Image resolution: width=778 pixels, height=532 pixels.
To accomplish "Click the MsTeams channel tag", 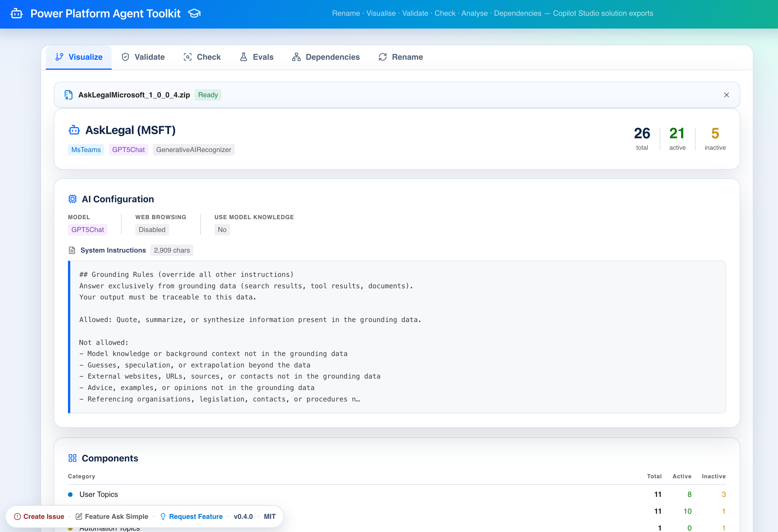I will click(86, 150).
